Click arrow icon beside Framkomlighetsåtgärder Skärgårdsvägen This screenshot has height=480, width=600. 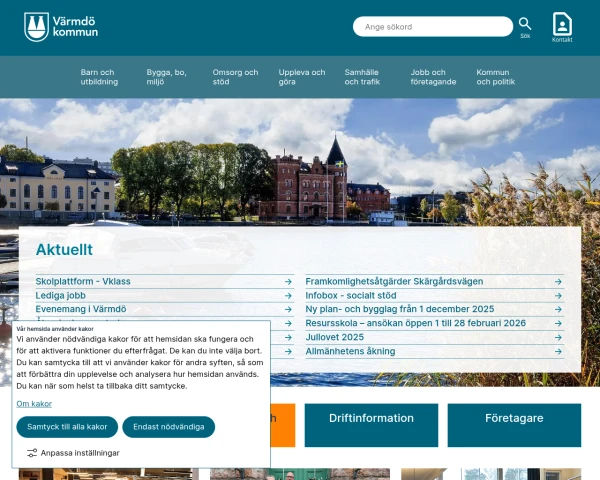pyautogui.click(x=558, y=282)
